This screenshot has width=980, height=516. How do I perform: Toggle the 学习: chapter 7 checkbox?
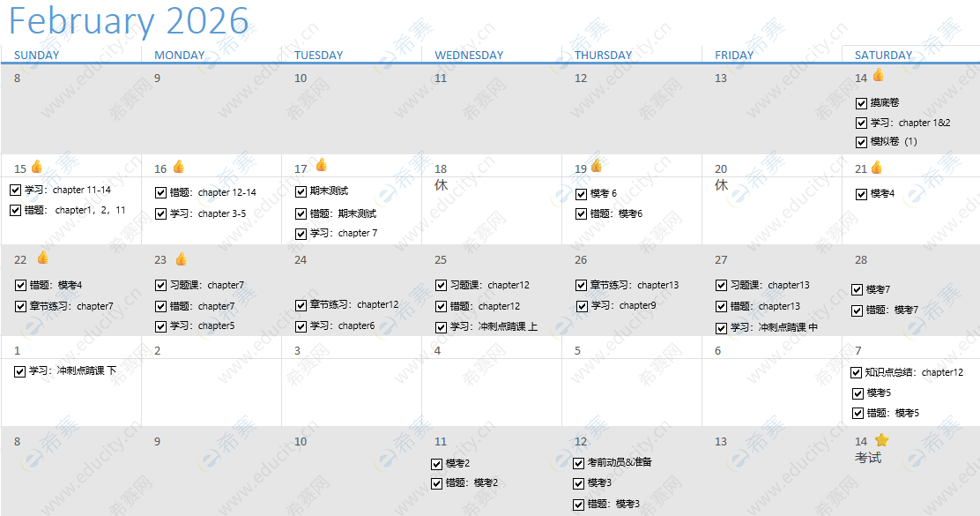pyautogui.click(x=301, y=234)
